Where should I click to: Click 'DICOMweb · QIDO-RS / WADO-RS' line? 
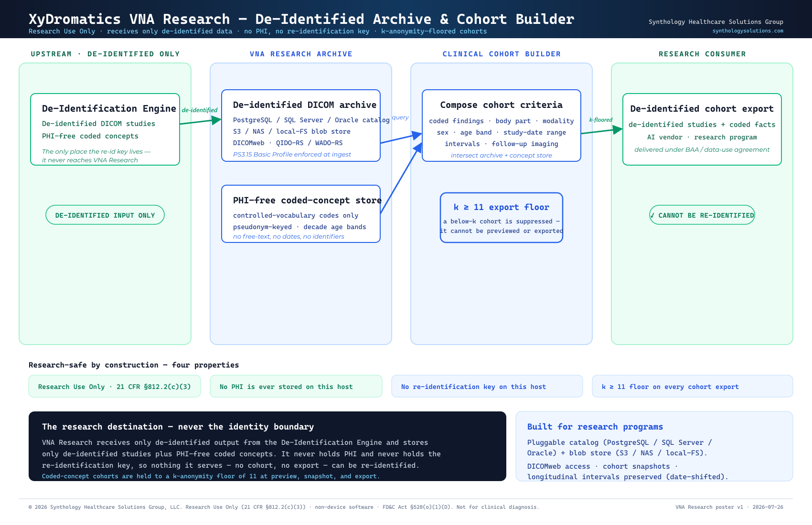click(288, 143)
